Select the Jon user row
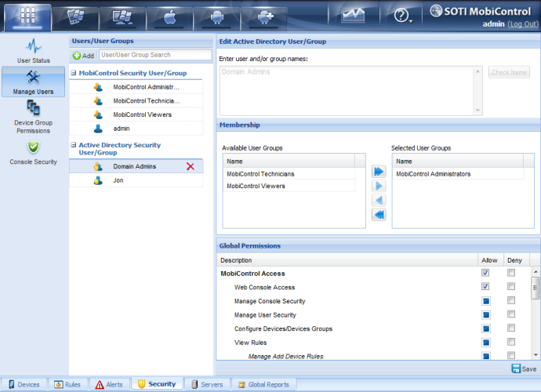The image size is (541, 392). (136, 180)
